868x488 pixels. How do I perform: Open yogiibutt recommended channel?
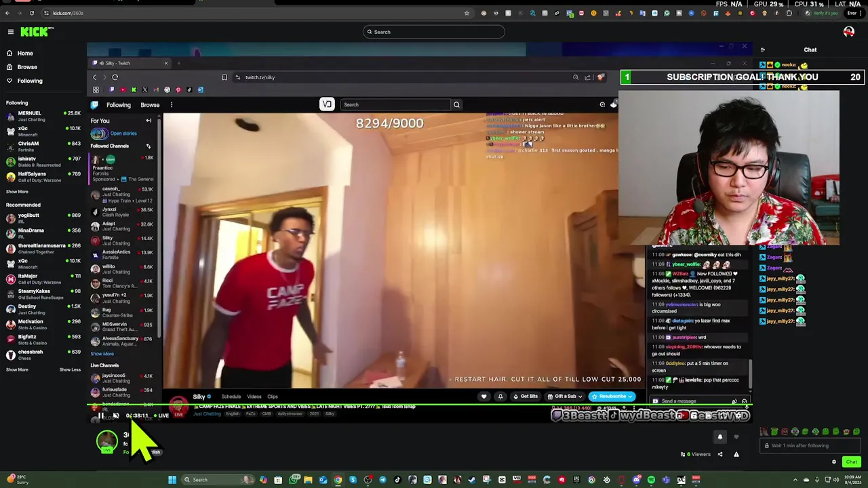pos(43,218)
